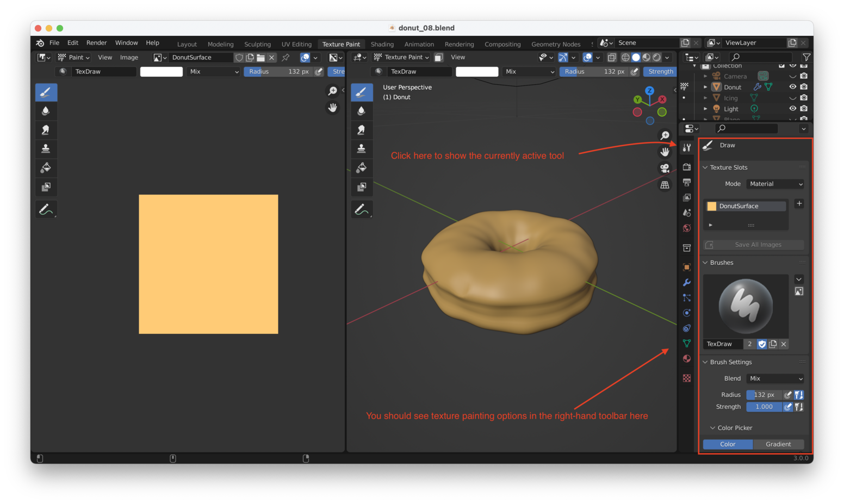Viewport: 844px width, 504px height.
Task: Open the Blend mode dropdown in Brush Settings
Action: [774, 378]
